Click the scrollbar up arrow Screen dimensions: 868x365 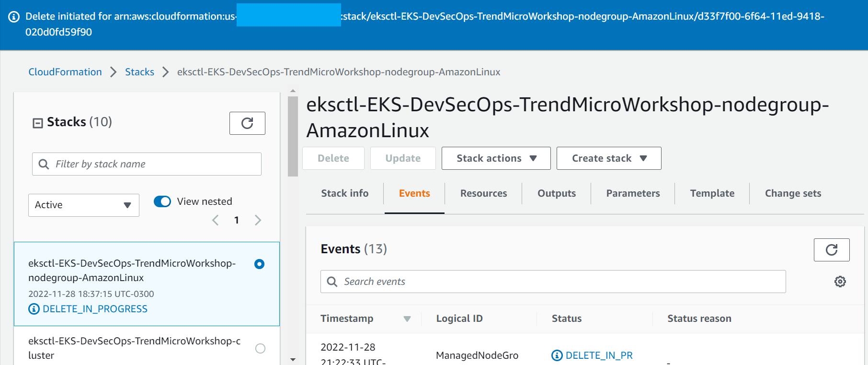[293, 91]
